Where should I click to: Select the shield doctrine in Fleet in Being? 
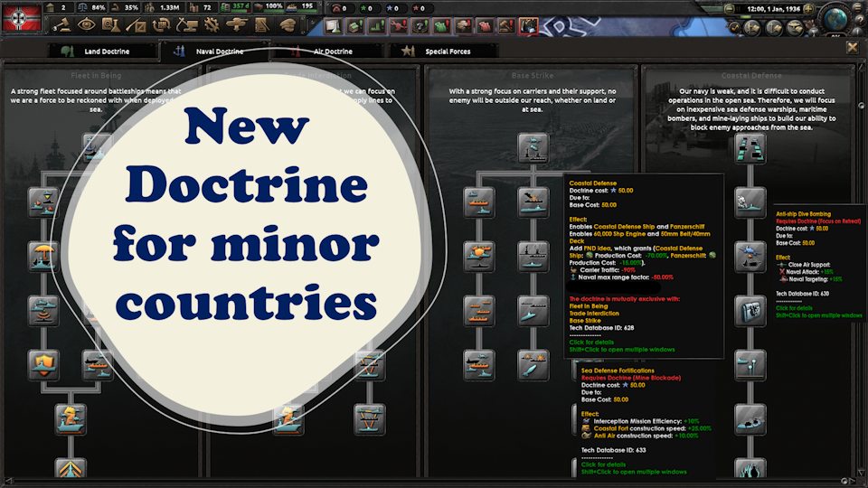coord(43,364)
